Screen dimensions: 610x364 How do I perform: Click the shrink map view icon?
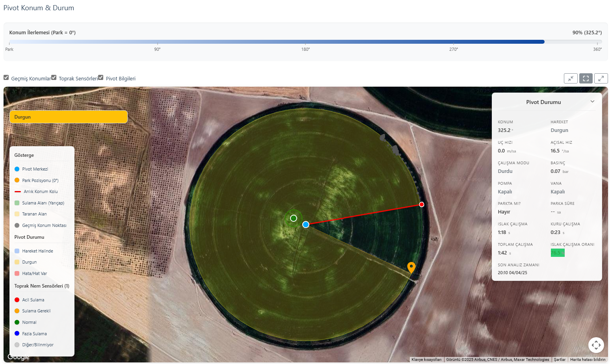click(571, 78)
